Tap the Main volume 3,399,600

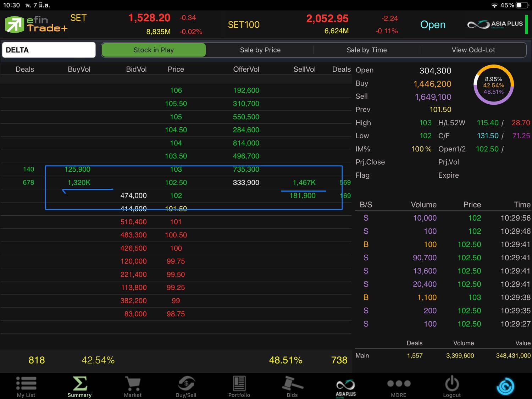pyautogui.click(x=460, y=355)
